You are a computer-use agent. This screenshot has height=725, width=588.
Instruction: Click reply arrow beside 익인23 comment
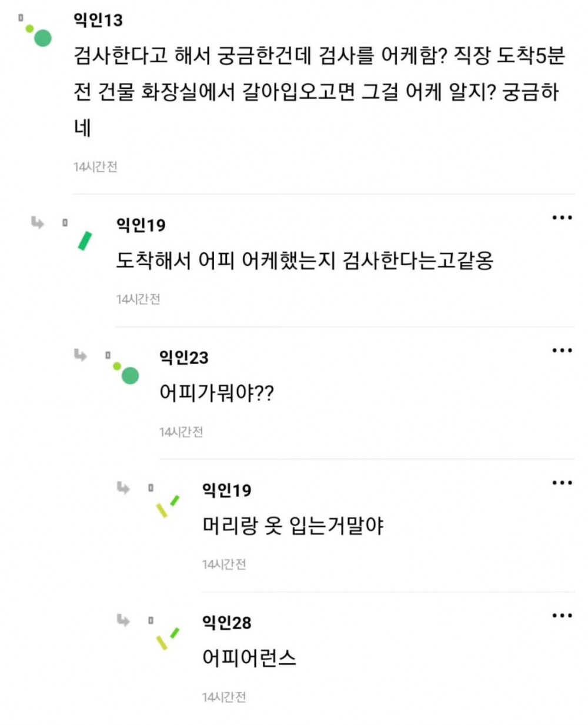[81, 355]
